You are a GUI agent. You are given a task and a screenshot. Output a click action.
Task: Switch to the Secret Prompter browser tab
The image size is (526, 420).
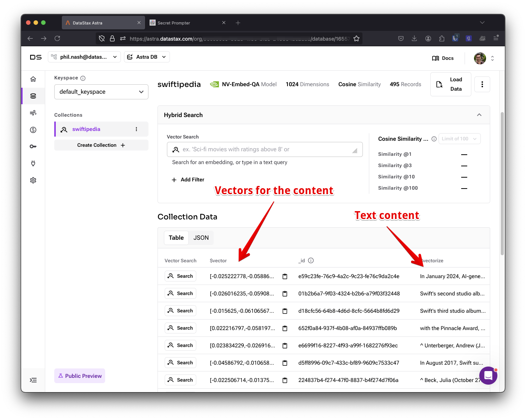coord(187,23)
